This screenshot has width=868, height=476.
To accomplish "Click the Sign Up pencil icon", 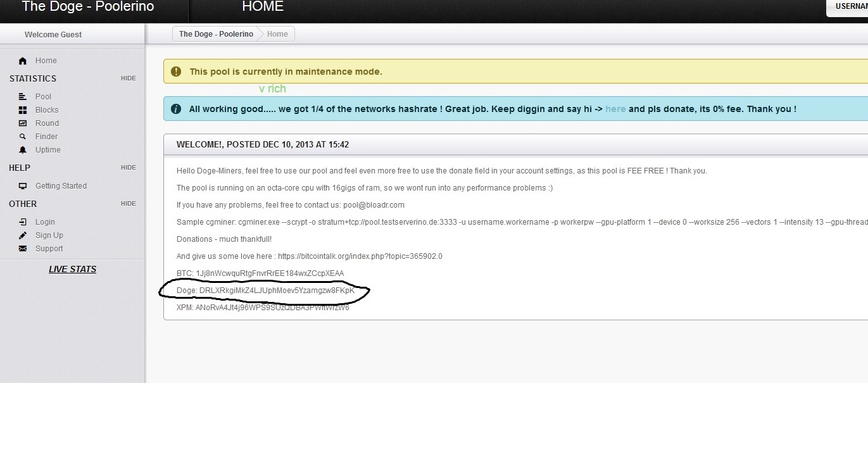I will (x=23, y=235).
